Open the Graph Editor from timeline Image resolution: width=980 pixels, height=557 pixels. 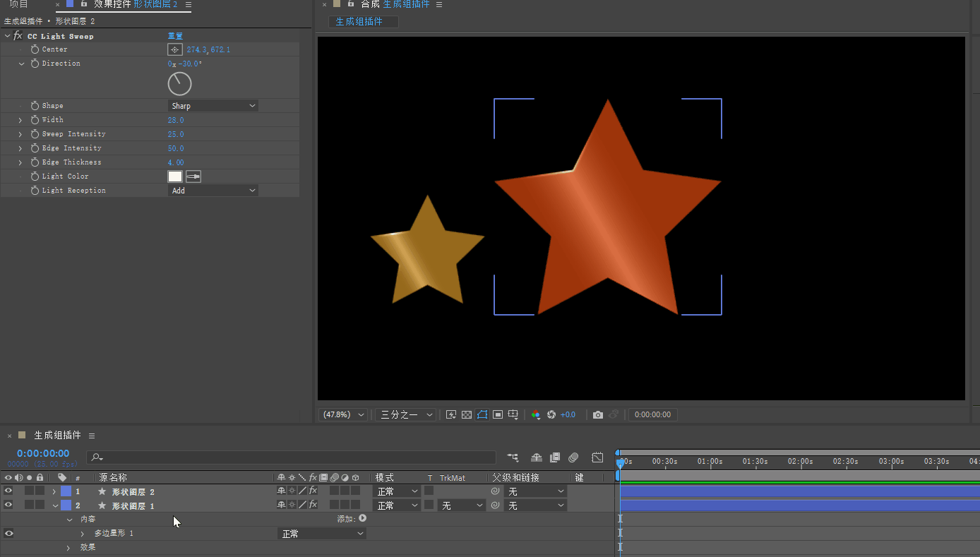[597, 457]
